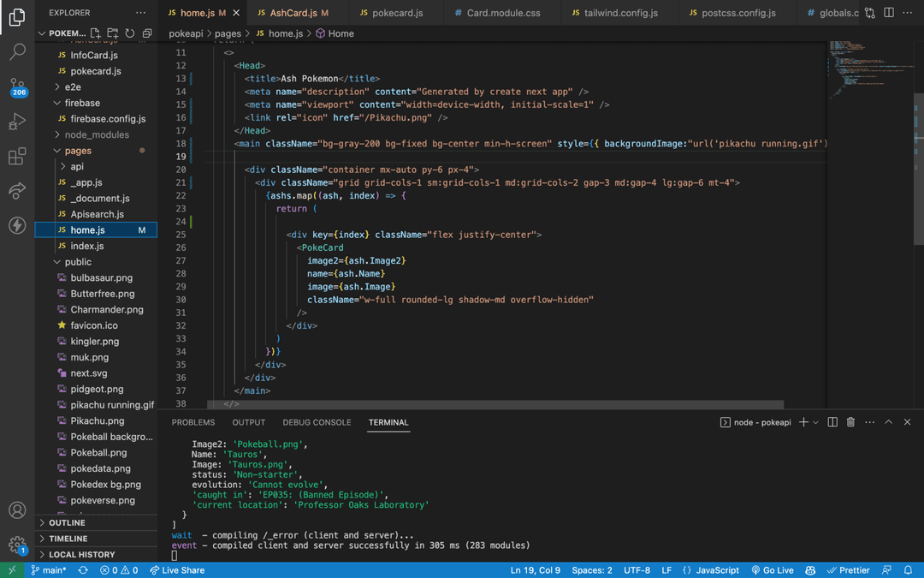Kill the terminal with the trash icon
This screenshot has width=924, height=578.
tap(850, 422)
